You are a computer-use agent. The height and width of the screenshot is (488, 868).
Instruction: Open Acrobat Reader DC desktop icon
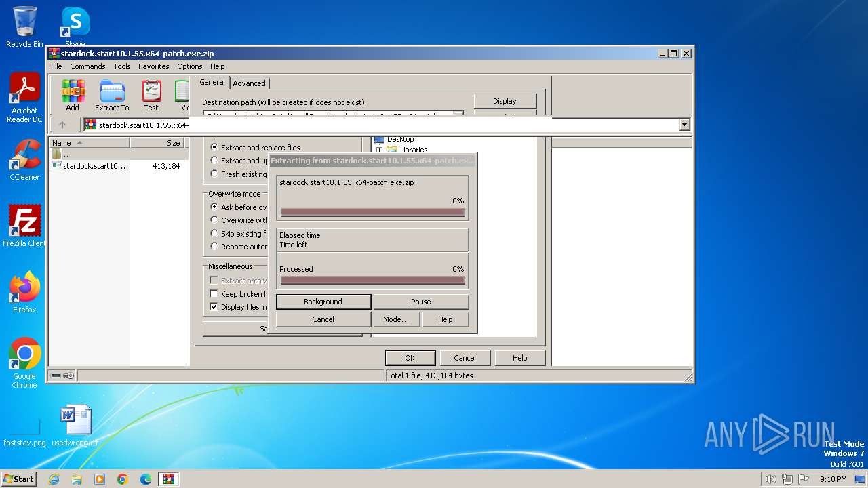tap(24, 98)
